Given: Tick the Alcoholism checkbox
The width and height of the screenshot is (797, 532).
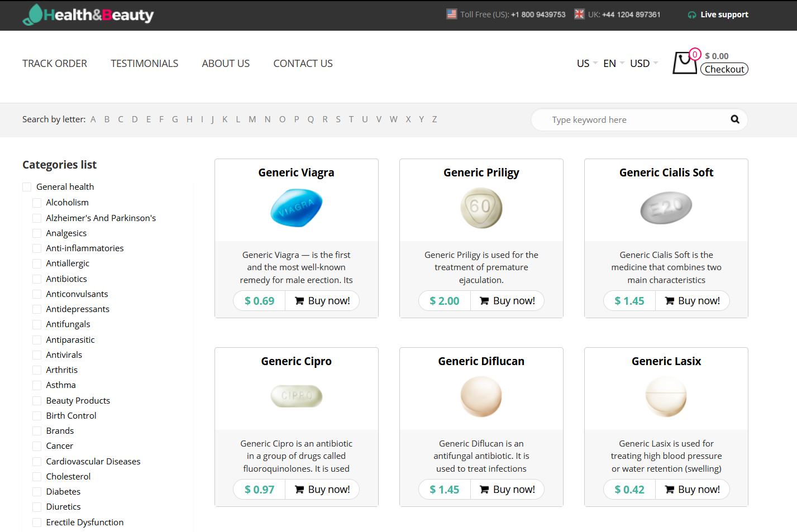Looking at the screenshot, I should [37, 203].
